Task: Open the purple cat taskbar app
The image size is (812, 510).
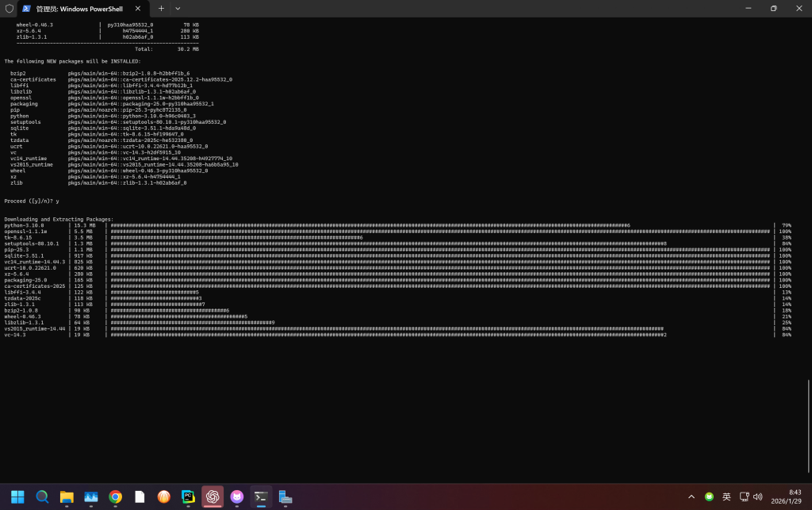Action: (x=236, y=497)
